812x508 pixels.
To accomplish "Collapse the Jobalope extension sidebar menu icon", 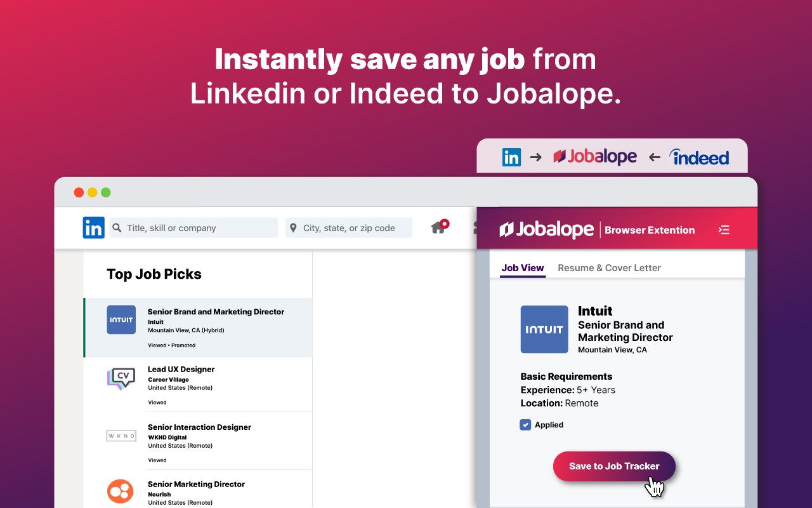I will [x=724, y=230].
